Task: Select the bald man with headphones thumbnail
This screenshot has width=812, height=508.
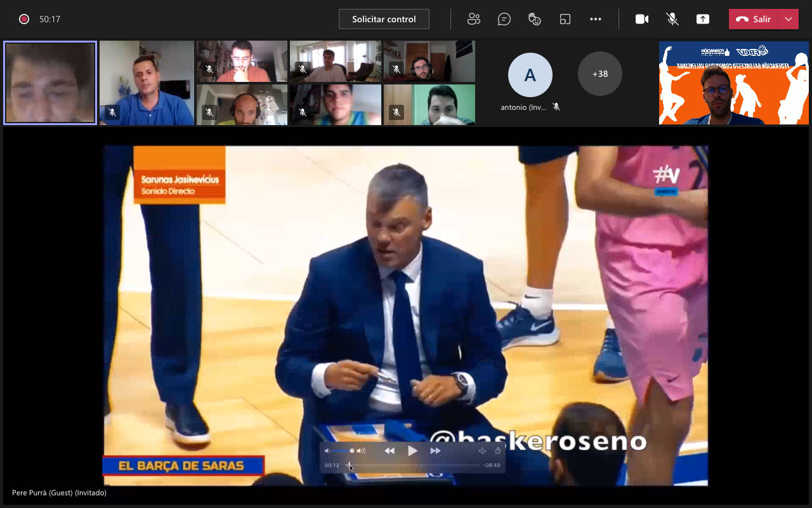Action: 242,105
